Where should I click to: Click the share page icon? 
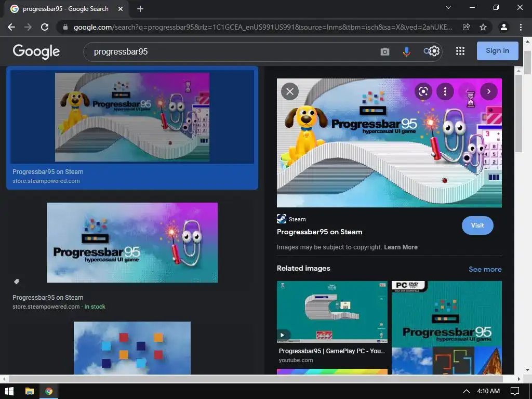(x=466, y=27)
